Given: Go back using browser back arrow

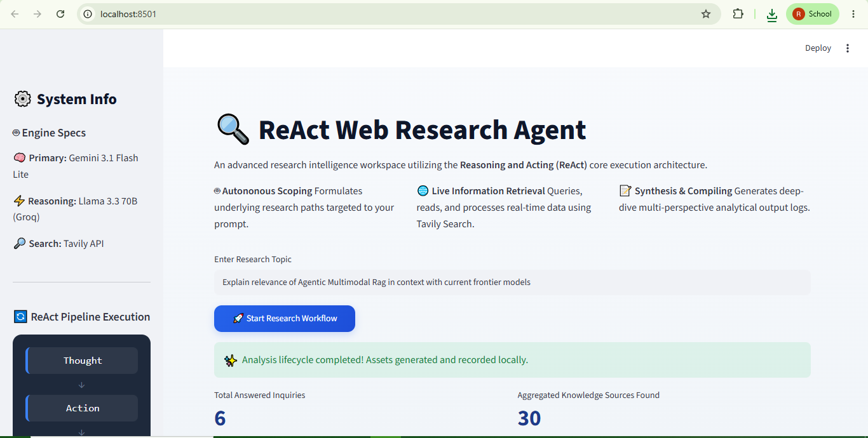Looking at the screenshot, I should point(15,14).
